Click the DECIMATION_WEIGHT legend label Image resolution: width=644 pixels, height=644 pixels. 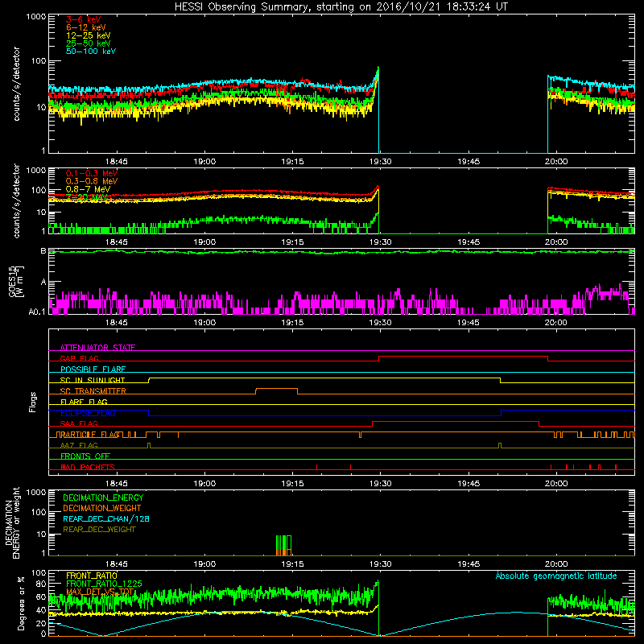coord(102,508)
